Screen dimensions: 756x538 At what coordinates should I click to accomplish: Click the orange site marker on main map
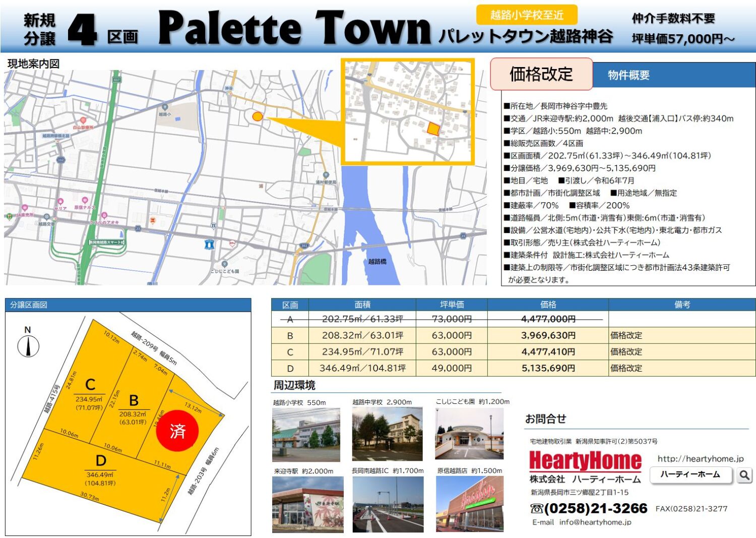click(257, 117)
